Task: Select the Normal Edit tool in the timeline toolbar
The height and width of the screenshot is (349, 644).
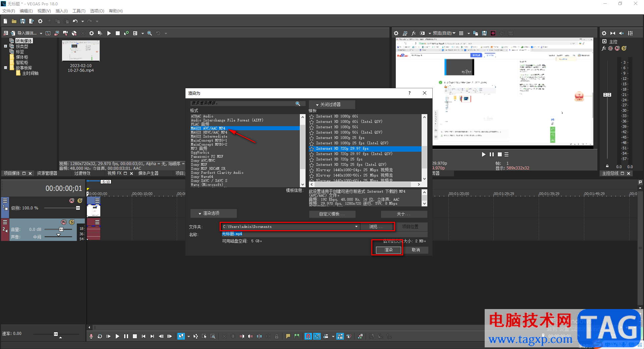Action: 181,336
